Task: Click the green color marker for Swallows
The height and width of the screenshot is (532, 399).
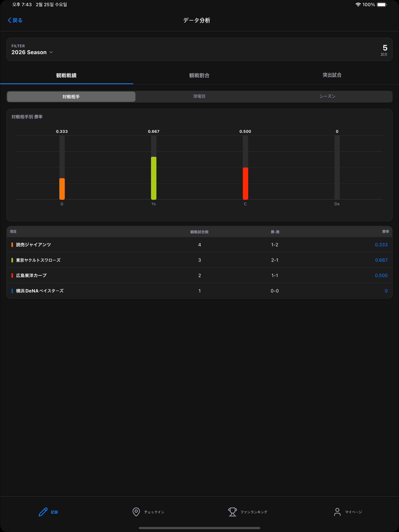Action: 12,260
